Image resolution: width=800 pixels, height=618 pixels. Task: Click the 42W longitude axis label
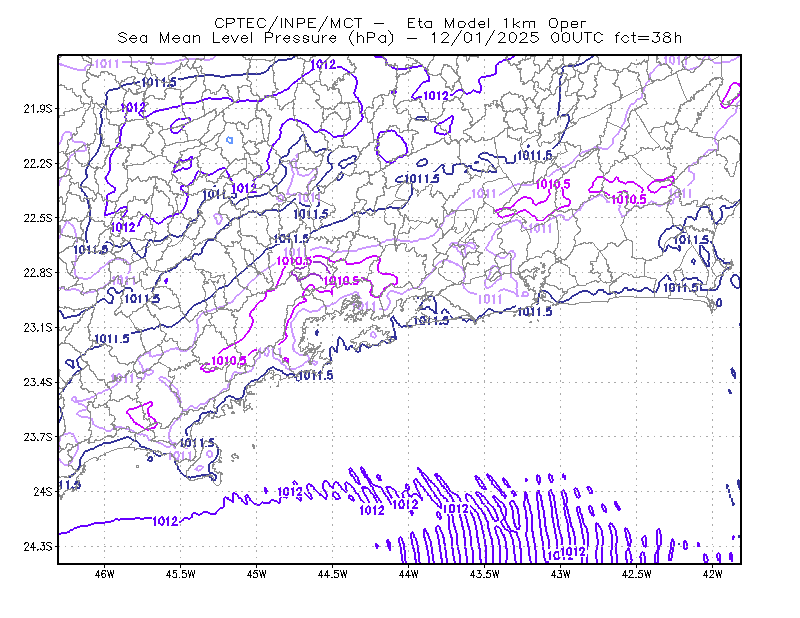click(x=713, y=574)
